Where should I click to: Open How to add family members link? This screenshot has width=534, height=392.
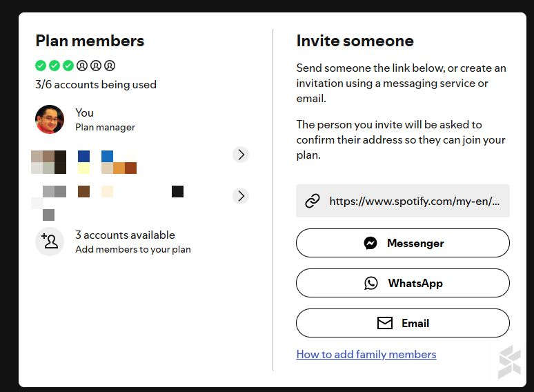pyautogui.click(x=366, y=354)
